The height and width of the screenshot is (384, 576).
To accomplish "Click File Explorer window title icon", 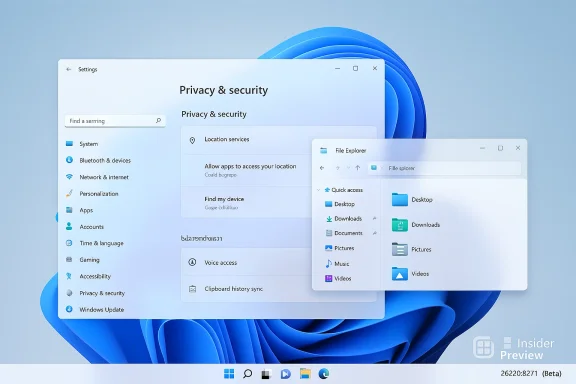I will 324,150.
